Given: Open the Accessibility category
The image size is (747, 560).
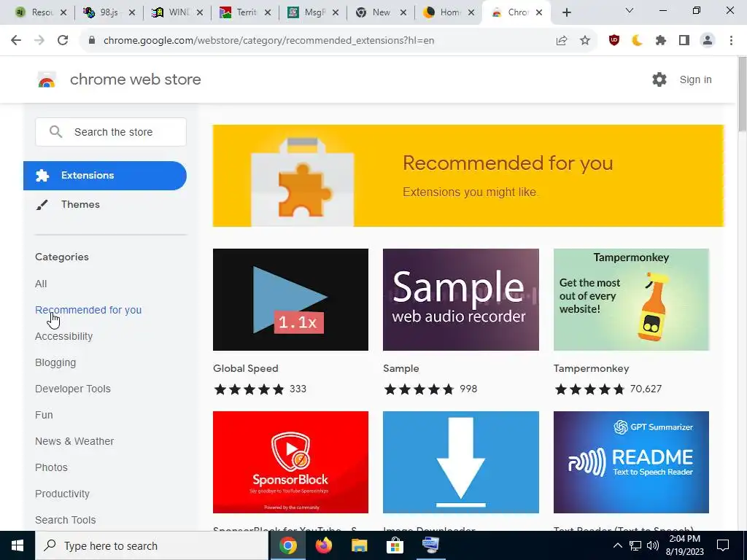Looking at the screenshot, I should (64, 336).
